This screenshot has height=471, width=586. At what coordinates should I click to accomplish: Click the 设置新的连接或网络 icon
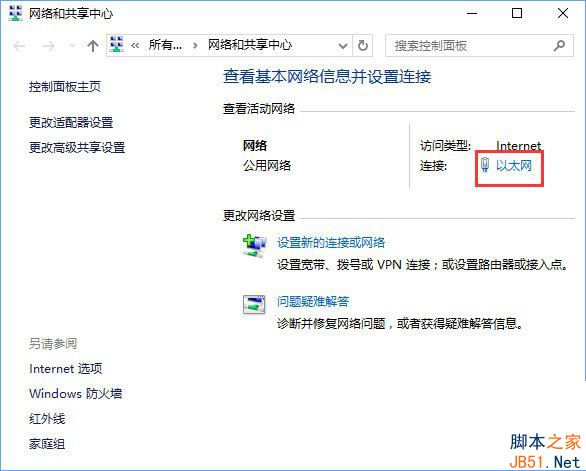click(x=255, y=246)
